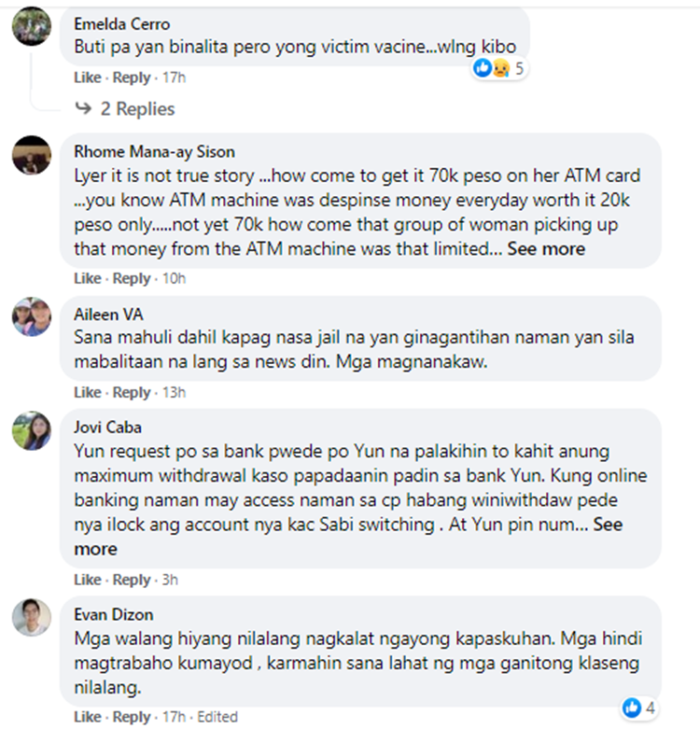Reply to Rhome Mana-ay Sison's comment
Image resolution: width=700 pixels, height=729 pixels.
(x=132, y=278)
